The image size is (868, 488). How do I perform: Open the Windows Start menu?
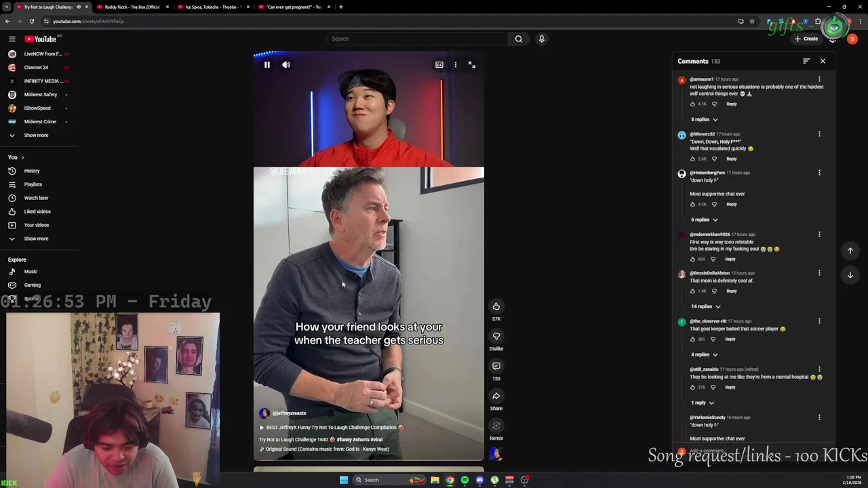tap(344, 480)
